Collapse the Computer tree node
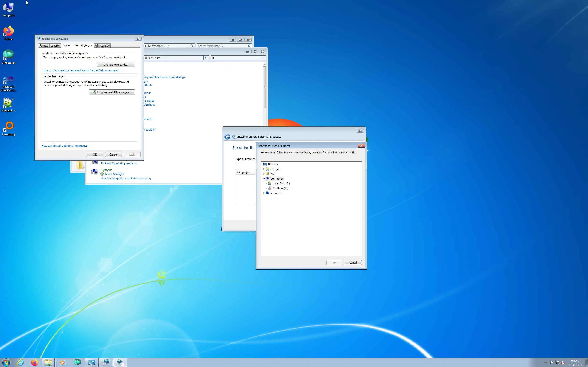588x367 pixels. click(264, 179)
